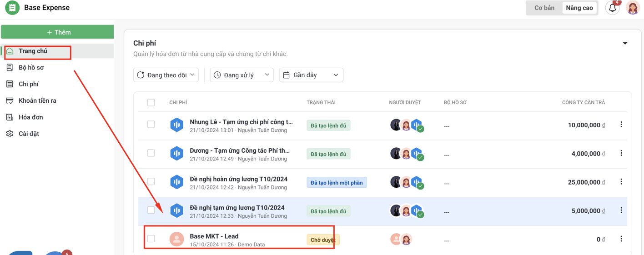Check the Base MKT - Lead row checkbox
The image size is (644, 255).
pos(151,239)
